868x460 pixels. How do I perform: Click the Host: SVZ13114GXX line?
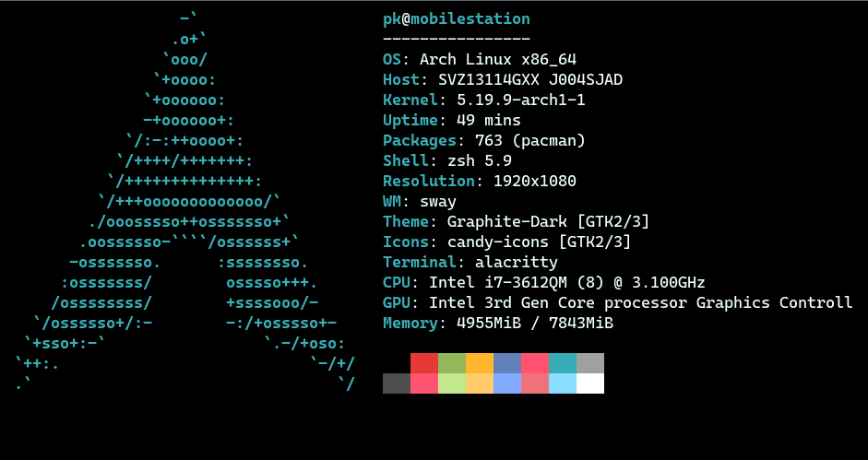point(503,79)
